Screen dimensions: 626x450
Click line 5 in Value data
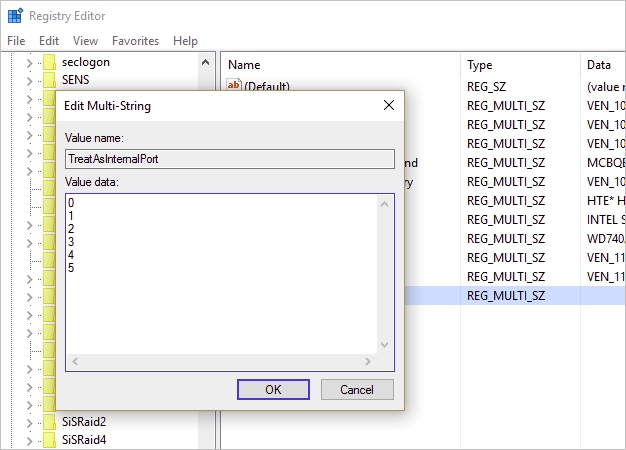(71, 268)
